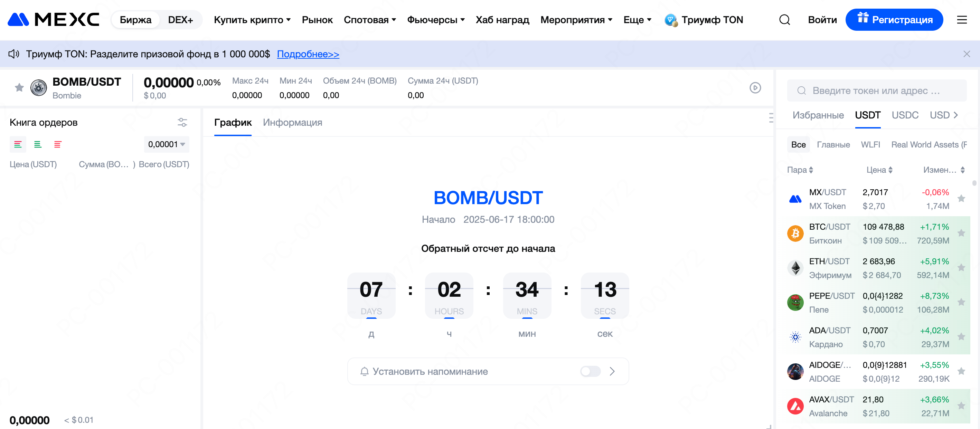Show only sell orders view icon
Screen dimensions: 980x429
click(x=57, y=144)
